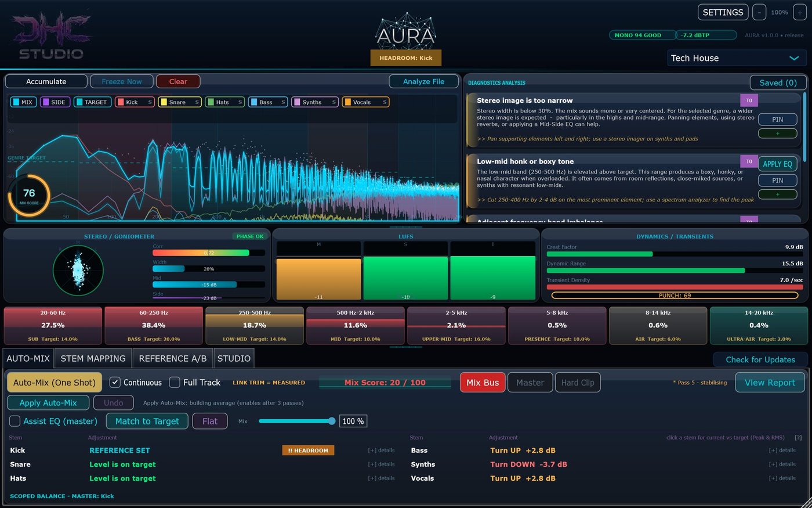Expand details for the Kick stem
The height and width of the screenshot is (508, 812).
(x=381, y=451)
